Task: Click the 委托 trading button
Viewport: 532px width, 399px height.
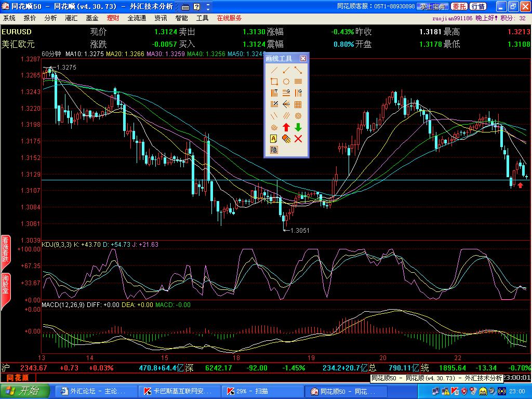Action: [459, 6]
